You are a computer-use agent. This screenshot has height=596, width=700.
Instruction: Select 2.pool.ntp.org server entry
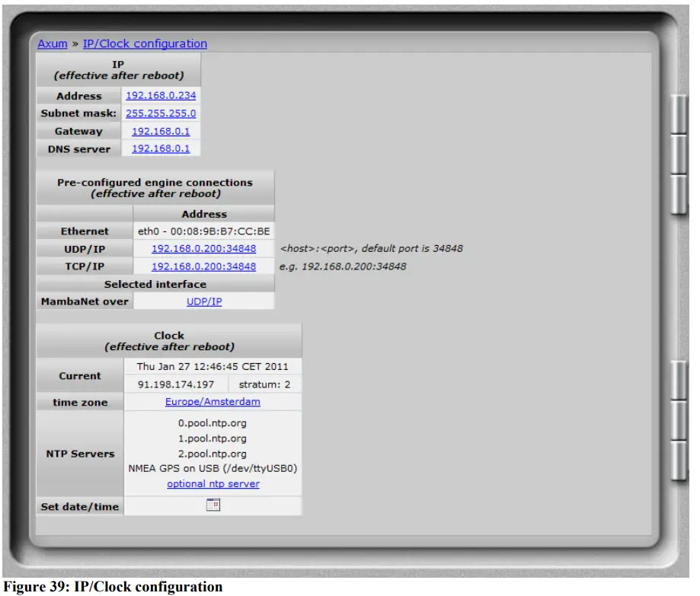click(x=212, y=454)
